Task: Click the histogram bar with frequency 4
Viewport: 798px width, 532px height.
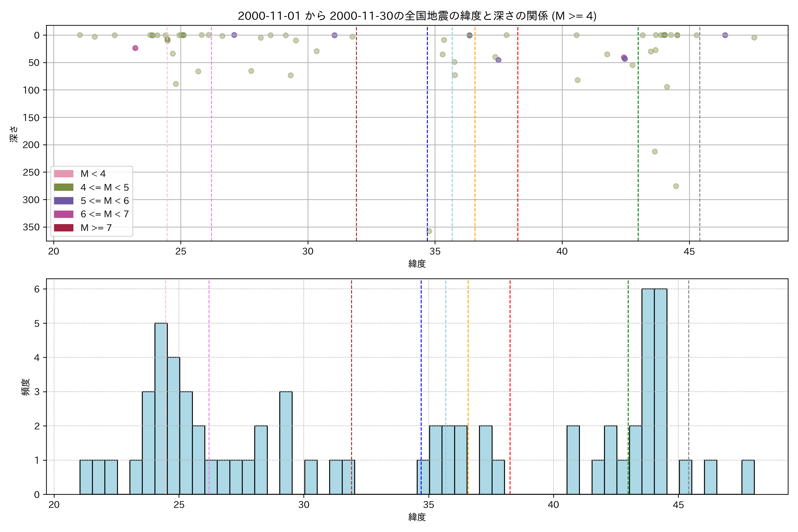Action: [174, 425]
